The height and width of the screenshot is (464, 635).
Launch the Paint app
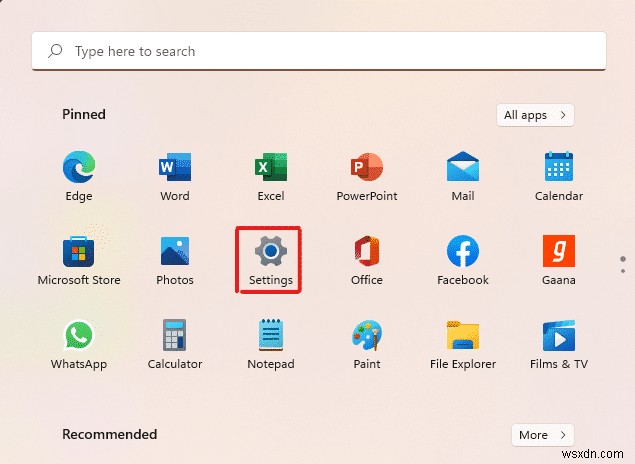click(367, 344)
